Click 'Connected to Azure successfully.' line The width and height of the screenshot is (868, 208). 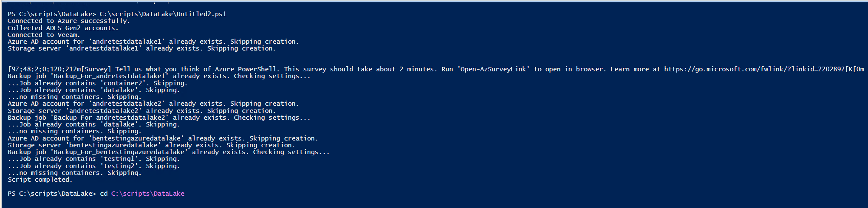click(69, 21)
